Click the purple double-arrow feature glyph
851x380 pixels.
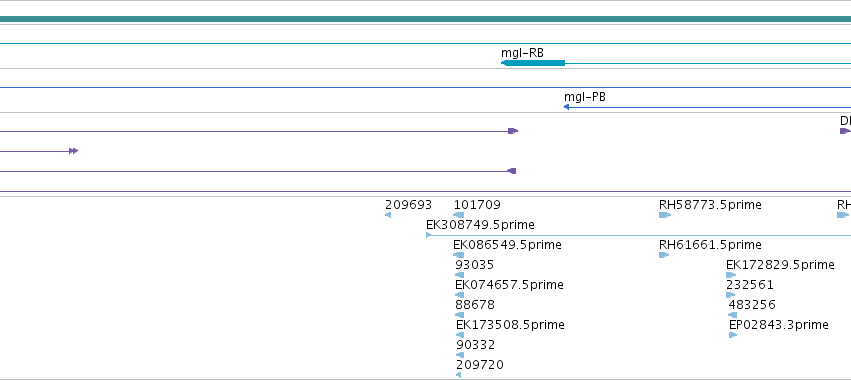click(74, 151)
